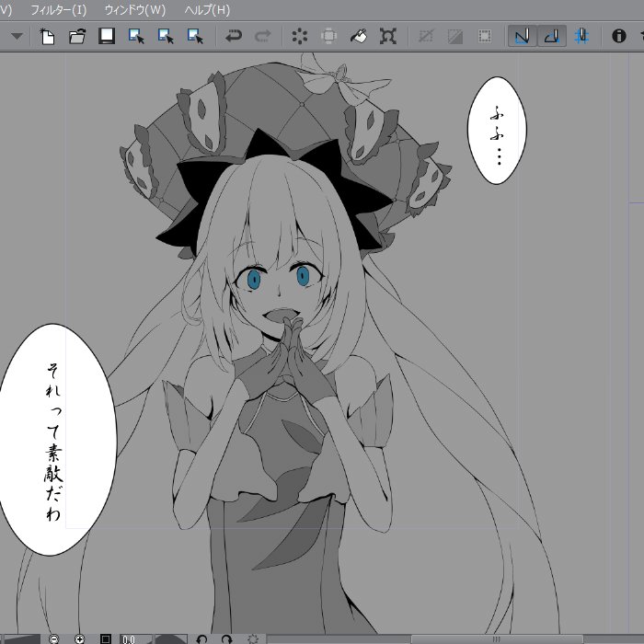Expand the command bar dropdown arrow
This screenshot has width=644, height=644.
tap(17, 36)
